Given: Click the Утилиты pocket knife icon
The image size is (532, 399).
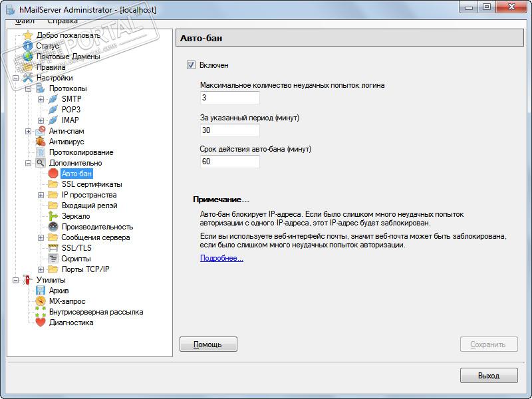Looking at the screenshot, I should [x=28, y=280].
